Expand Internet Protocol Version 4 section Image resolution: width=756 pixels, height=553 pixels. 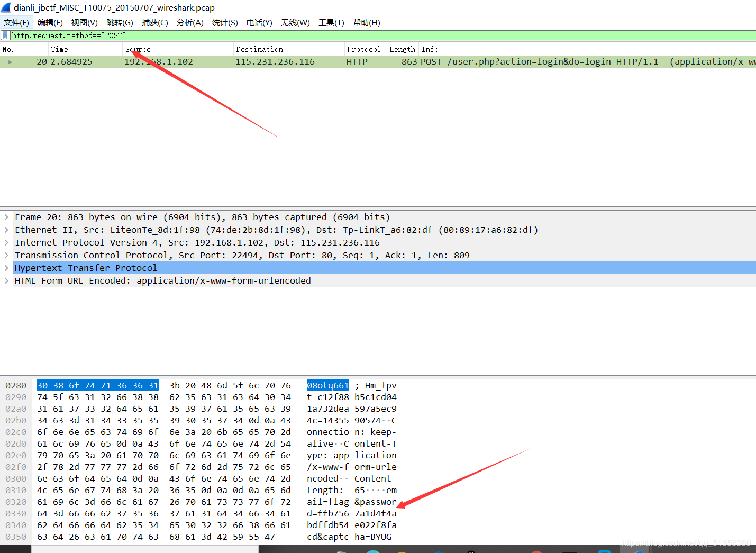click(6, 242)
